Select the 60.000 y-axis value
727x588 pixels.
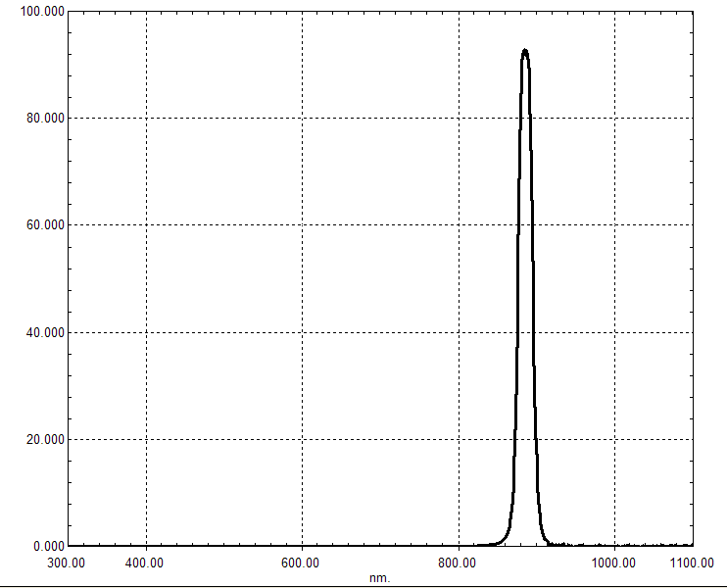(x=45, y=224)
